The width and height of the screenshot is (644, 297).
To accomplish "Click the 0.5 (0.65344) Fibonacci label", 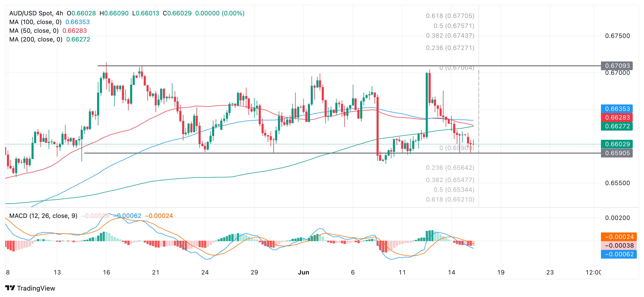I will click(x=454, y=190).
